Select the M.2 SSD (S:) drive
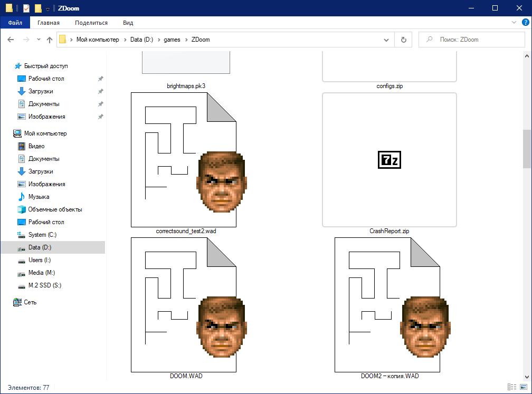The height and width of the screenshot is (394, 532). (45, 285)
